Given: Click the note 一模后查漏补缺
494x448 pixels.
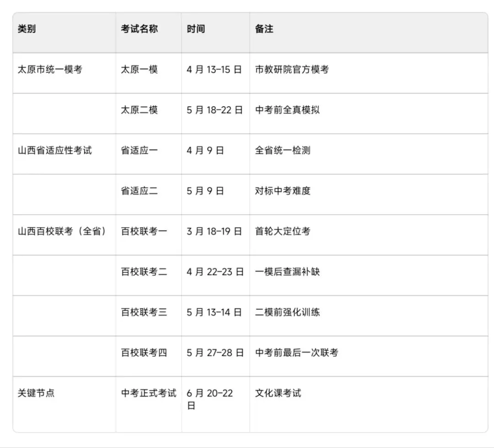Looking at the screenshot, I should point(287,271).
